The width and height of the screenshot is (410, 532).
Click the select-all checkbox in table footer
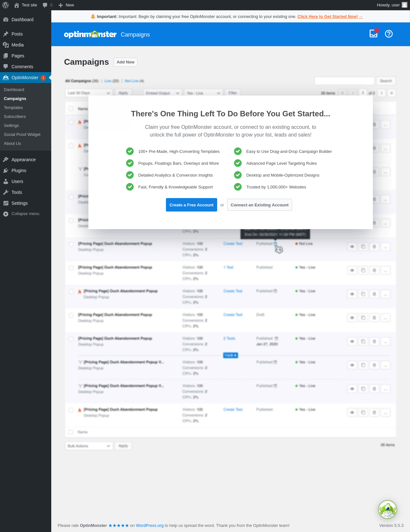click(x=71, y=432)
